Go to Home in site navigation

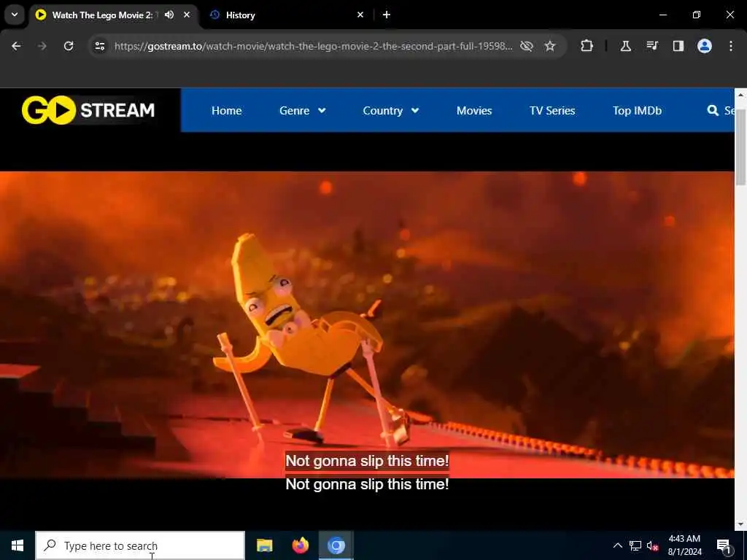[227, 111]
